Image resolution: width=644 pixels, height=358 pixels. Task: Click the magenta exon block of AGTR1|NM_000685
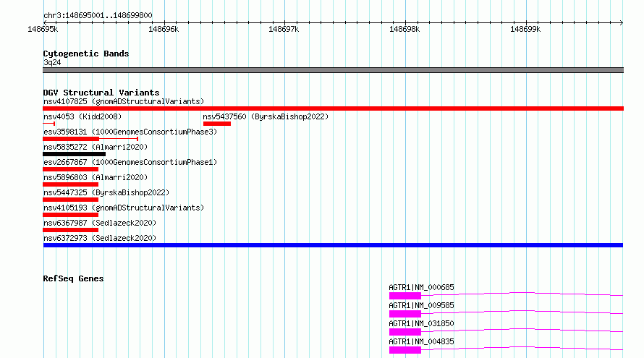point(405,296)
